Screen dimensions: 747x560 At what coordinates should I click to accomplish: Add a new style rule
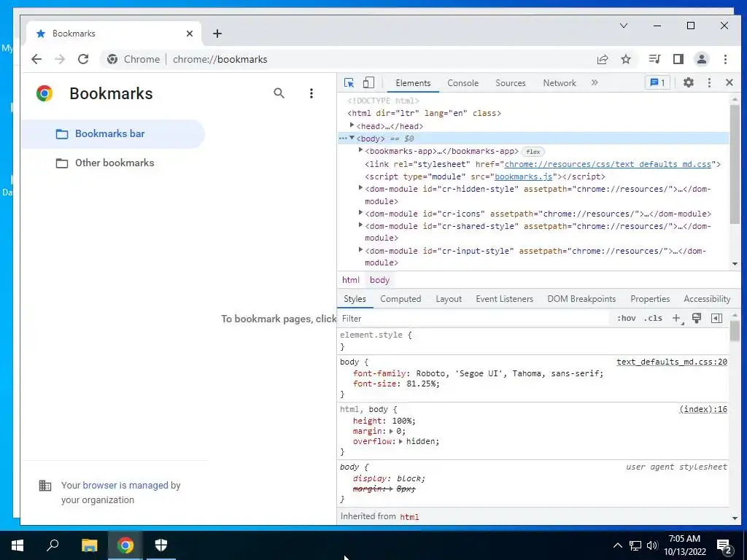pyautogui.click(x=676, y=319)
